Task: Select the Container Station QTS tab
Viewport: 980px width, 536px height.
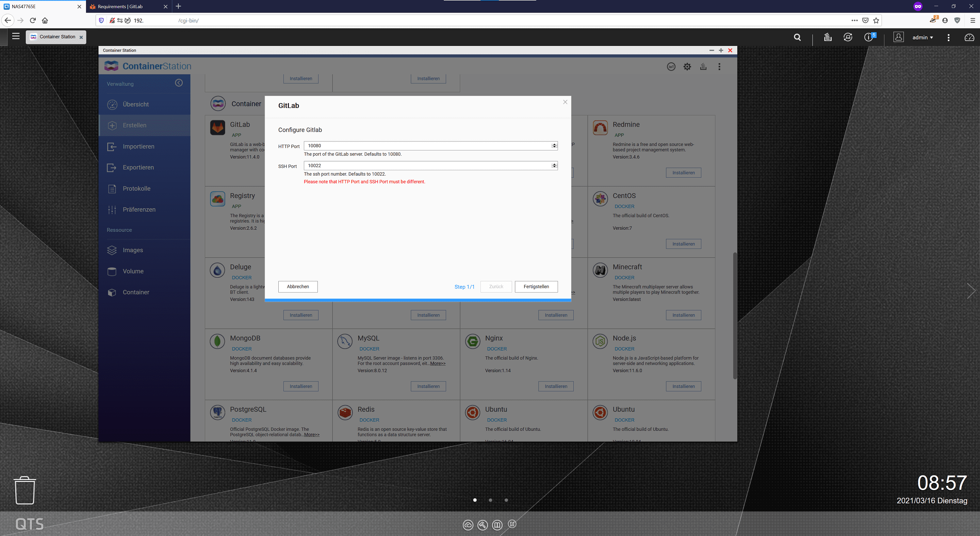Action: coord(56,37)
